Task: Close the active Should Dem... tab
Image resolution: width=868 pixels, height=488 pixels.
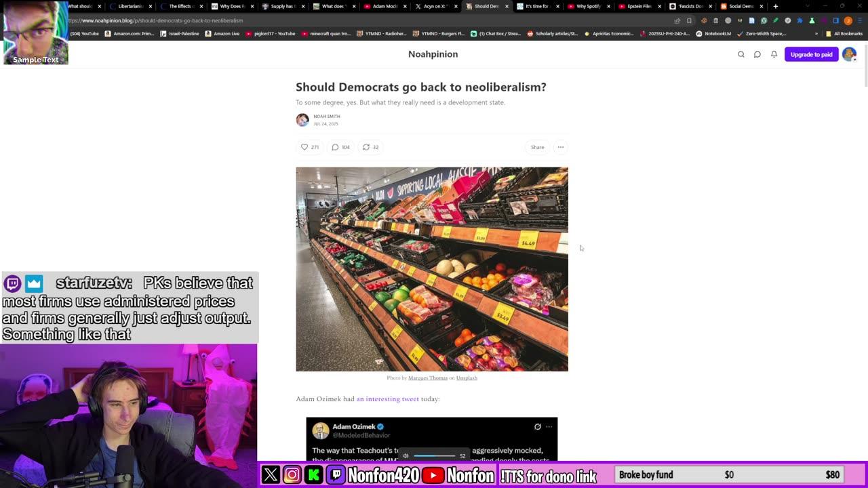Action: [x=507, y=6]
